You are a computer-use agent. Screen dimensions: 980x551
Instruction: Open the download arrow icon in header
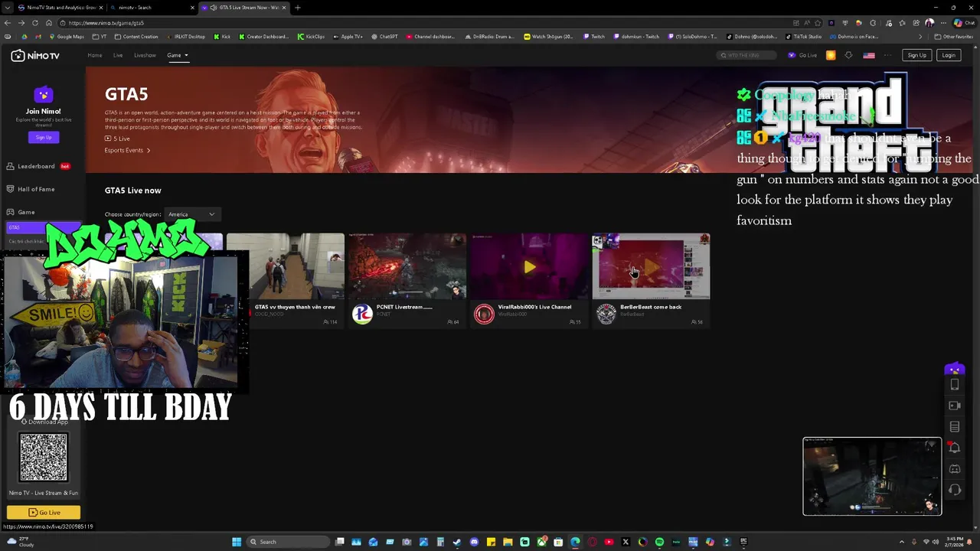click(x=848, y=55)
